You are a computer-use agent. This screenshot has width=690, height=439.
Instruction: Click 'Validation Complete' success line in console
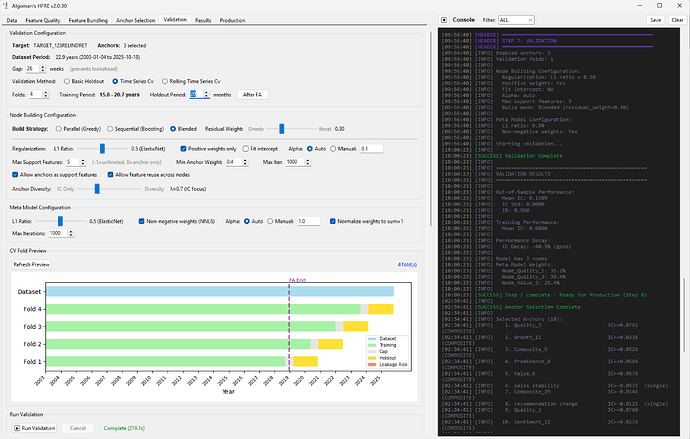coord(533,156)
